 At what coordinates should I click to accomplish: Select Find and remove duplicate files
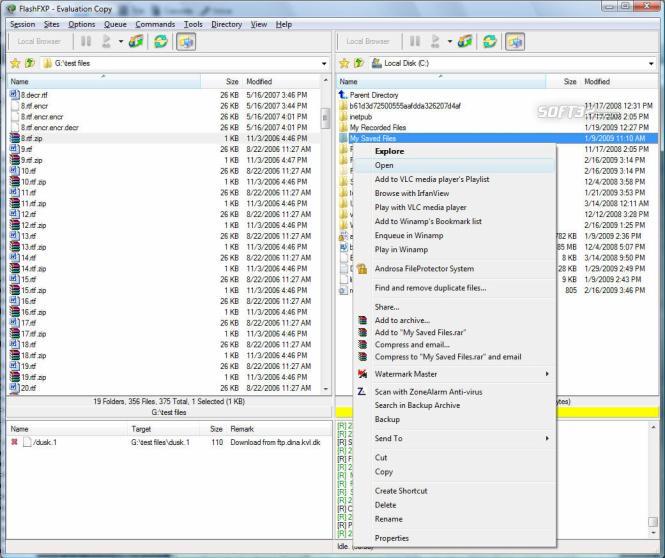click(454, 287)
